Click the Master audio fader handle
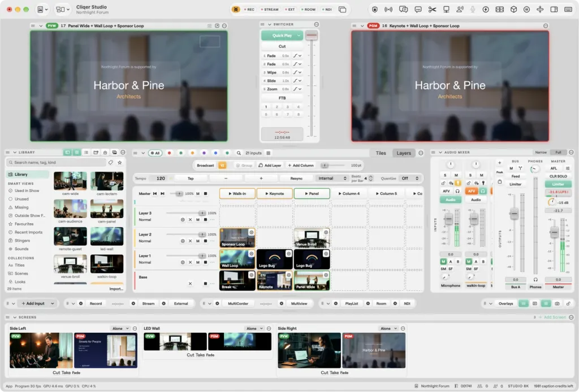This screenshot has width=579, height=392. [554, 232]
